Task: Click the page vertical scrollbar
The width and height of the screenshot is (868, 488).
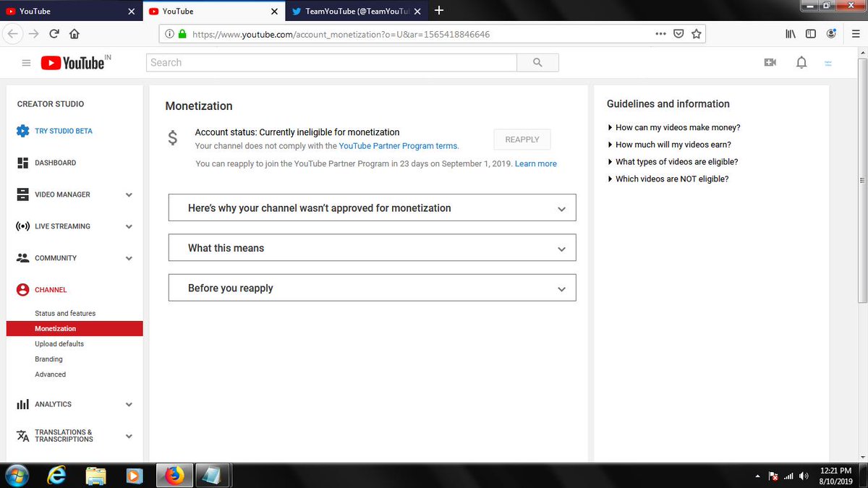Action: click(861, 179)
